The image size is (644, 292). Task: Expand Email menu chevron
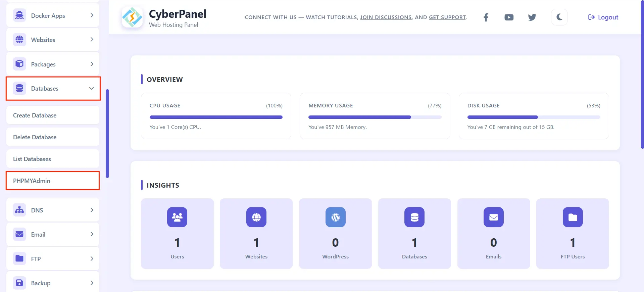92,234
